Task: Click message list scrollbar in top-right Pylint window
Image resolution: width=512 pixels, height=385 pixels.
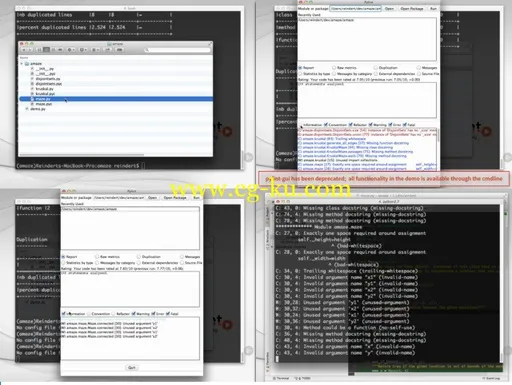Action: [x=438, y=135]
